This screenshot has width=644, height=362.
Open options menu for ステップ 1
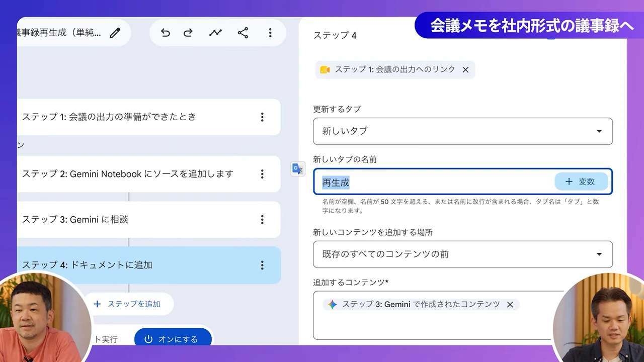[262, 117]
